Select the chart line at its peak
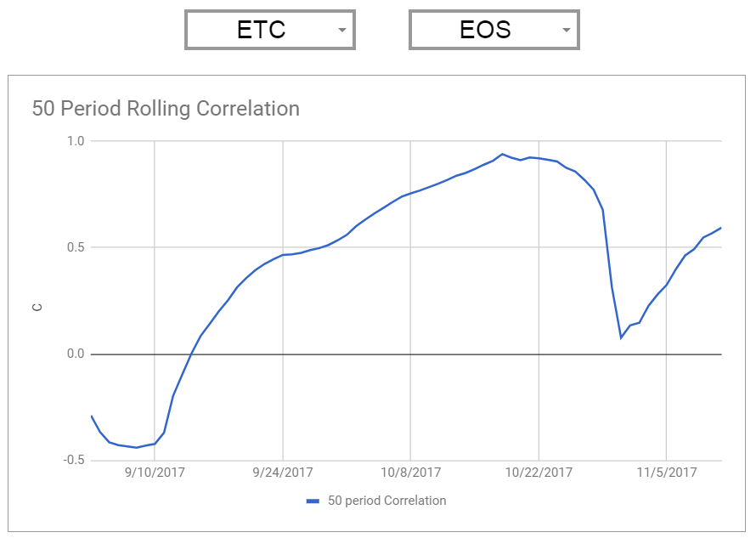The height and width of the screenshot is (538, 756). (x=503, y=154)
